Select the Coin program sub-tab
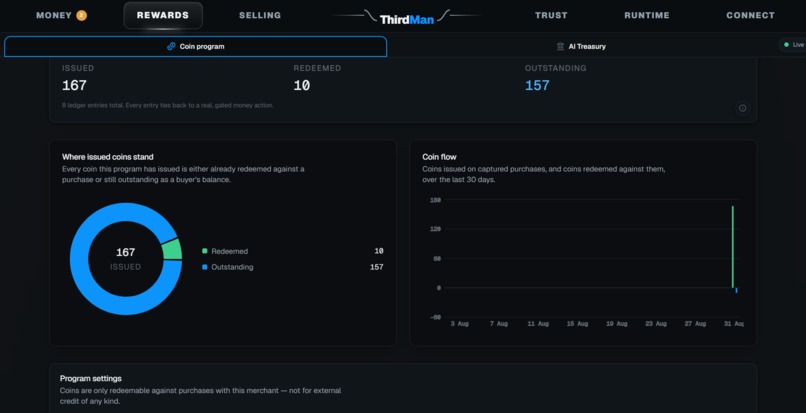Viewport: 806px width, 413px height. 195,46
